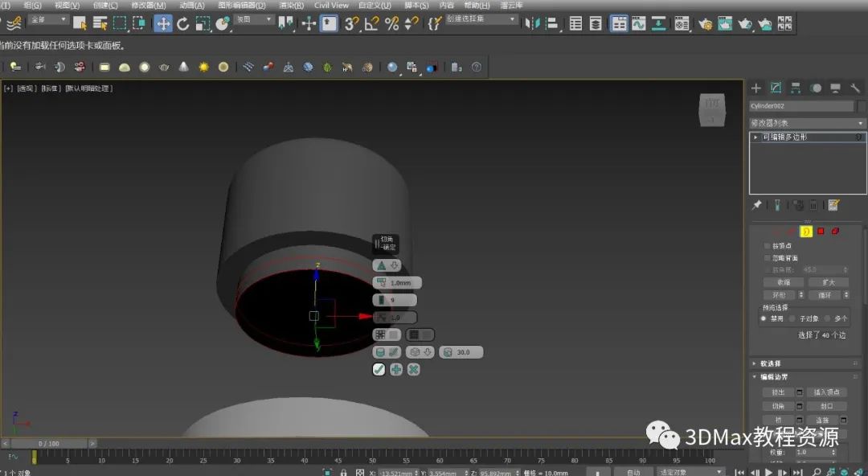
Task: Open the 修改器列表 modifier list dropdown
Action: point(807,123)
